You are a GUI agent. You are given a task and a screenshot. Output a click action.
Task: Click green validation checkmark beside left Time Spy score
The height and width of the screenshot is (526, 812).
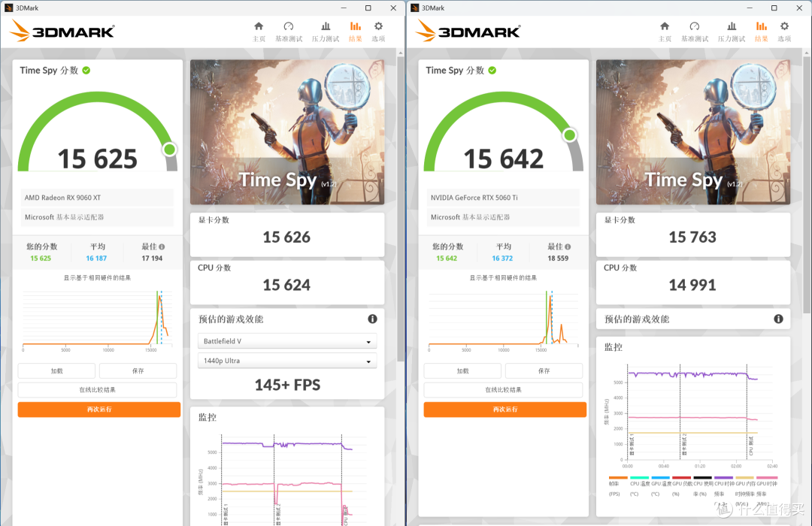pyautogui.click(x=86, y=71)
